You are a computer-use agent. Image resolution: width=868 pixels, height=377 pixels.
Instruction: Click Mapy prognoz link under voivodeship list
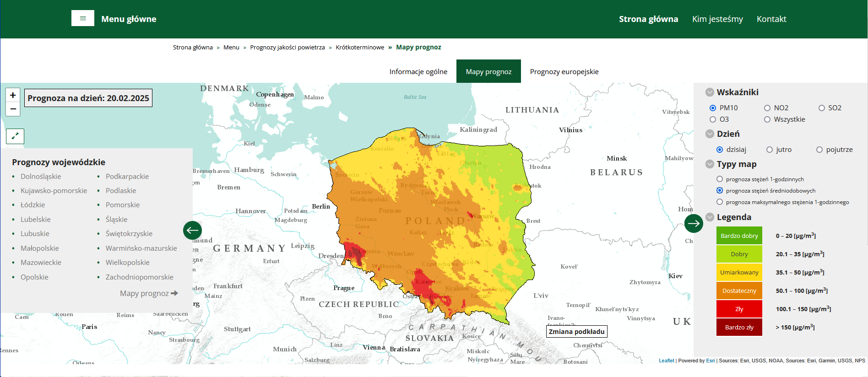point(144,293)
